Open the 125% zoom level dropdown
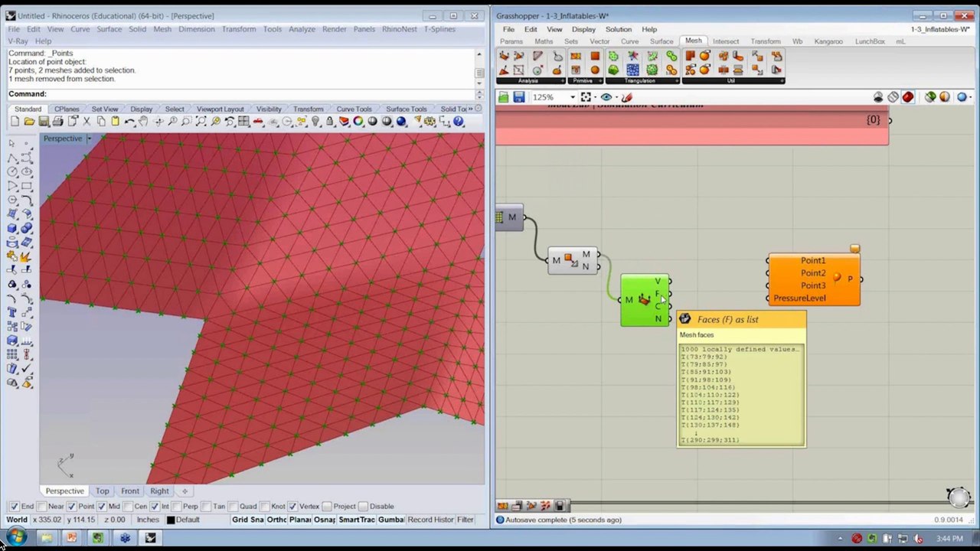 pos(572,97)
